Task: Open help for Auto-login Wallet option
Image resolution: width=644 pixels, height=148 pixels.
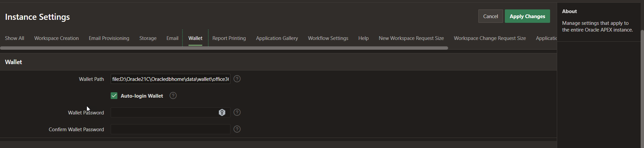Action: coord(173,96)
